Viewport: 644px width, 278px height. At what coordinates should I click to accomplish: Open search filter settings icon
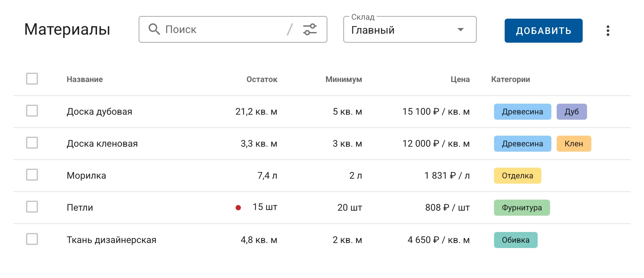310,29
